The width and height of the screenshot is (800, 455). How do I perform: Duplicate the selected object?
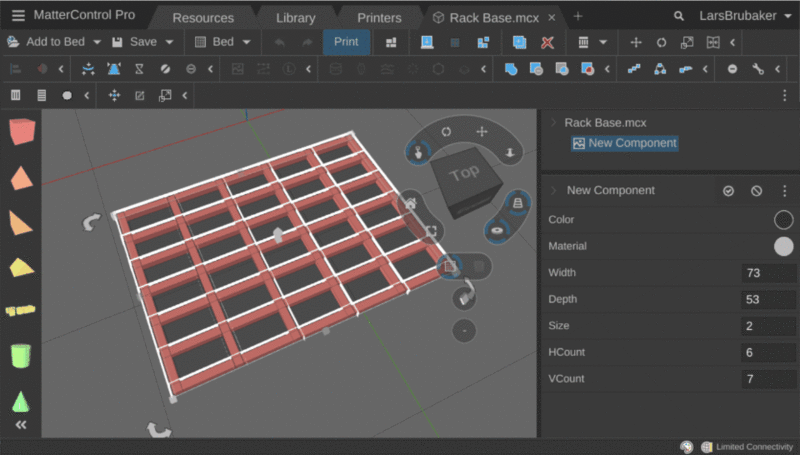(520, 42)
